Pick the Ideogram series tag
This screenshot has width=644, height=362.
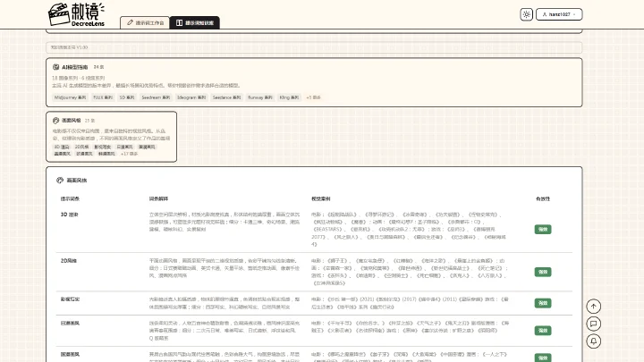191,97
